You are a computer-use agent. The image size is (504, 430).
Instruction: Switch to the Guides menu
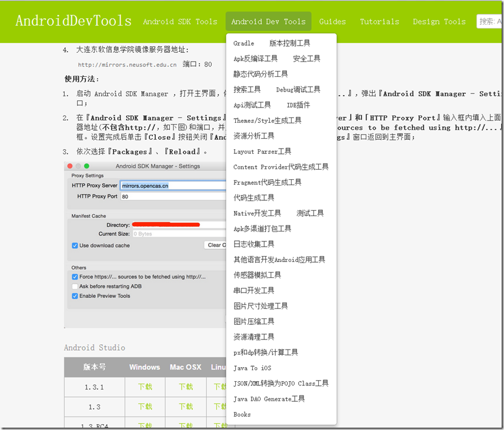point(332,21)
